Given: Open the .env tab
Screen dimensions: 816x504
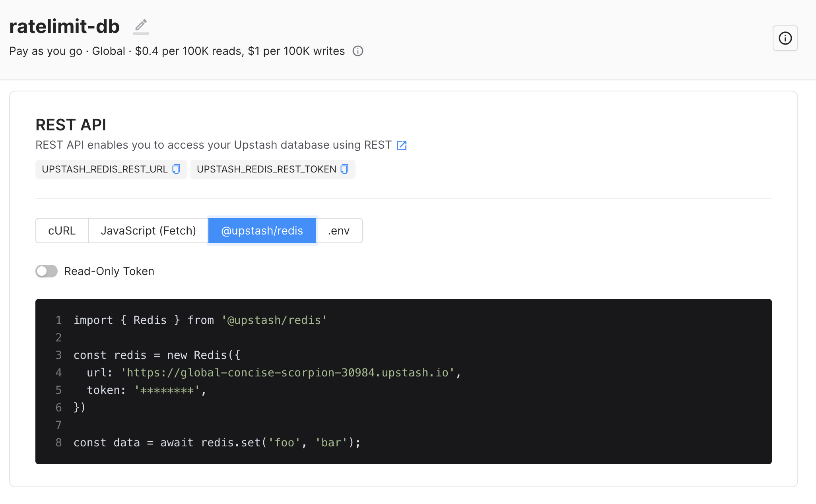Looking at the screenshot, I should pos(339,231).
